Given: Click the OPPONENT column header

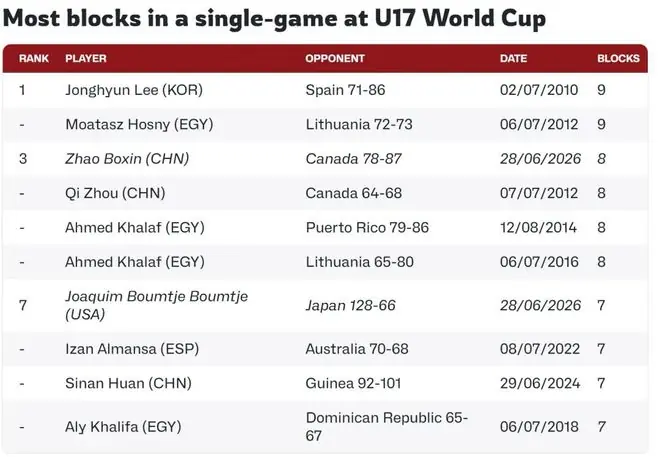Looking at the screenshot, I should pyautogui.click(x=335, y=58).
